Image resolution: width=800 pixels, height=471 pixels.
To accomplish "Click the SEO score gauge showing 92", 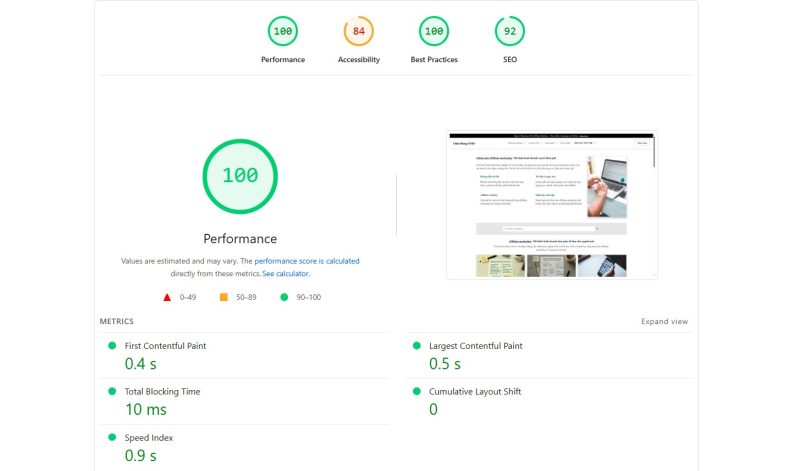I will (510, 31).
